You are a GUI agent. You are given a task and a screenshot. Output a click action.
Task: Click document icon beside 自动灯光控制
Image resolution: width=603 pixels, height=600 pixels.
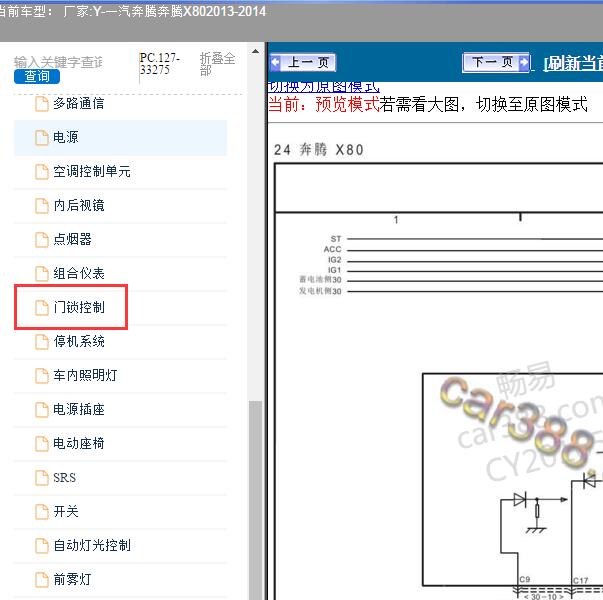(42, 545)
